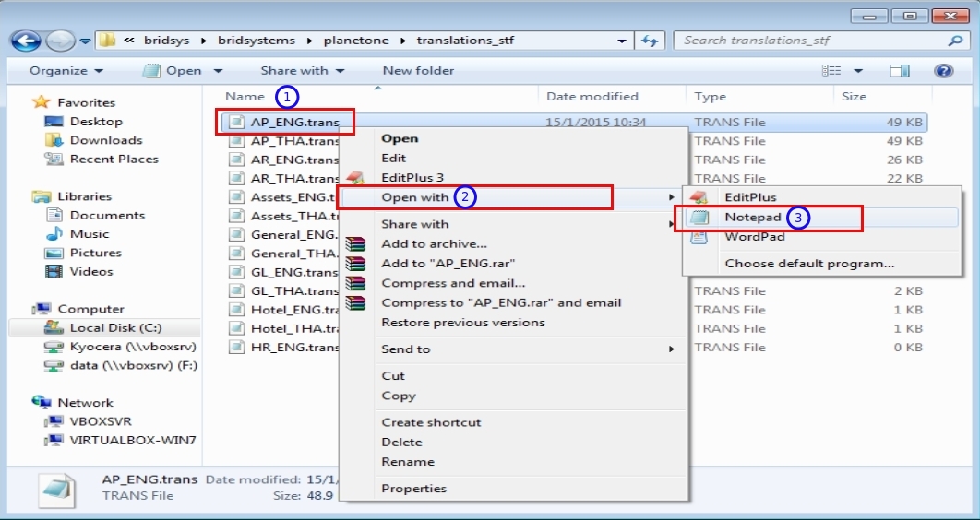Click the refresh button beside address bar
Viewport: 980px width, 520px height.
[650, 41]
